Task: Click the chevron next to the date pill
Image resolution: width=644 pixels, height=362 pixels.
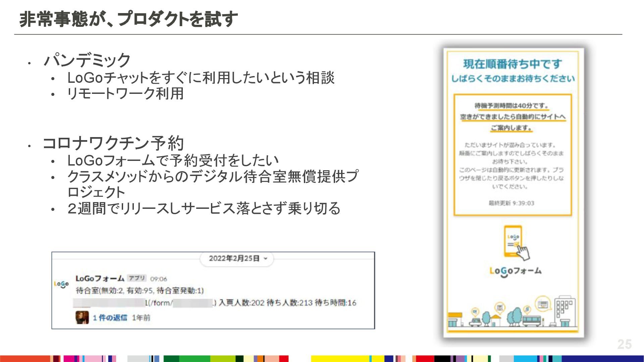Action: click(x=266, y=258)
